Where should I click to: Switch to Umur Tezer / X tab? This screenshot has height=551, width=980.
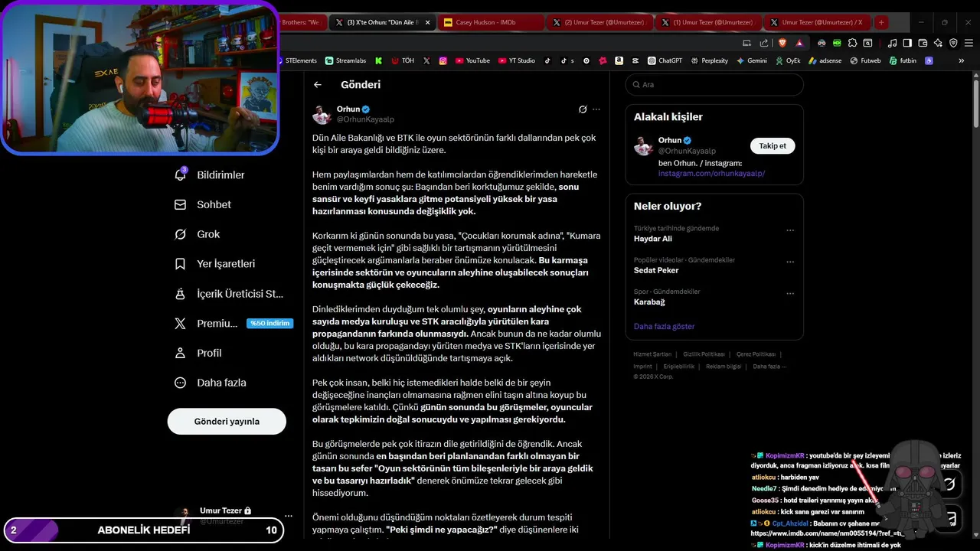click(817, 22)
